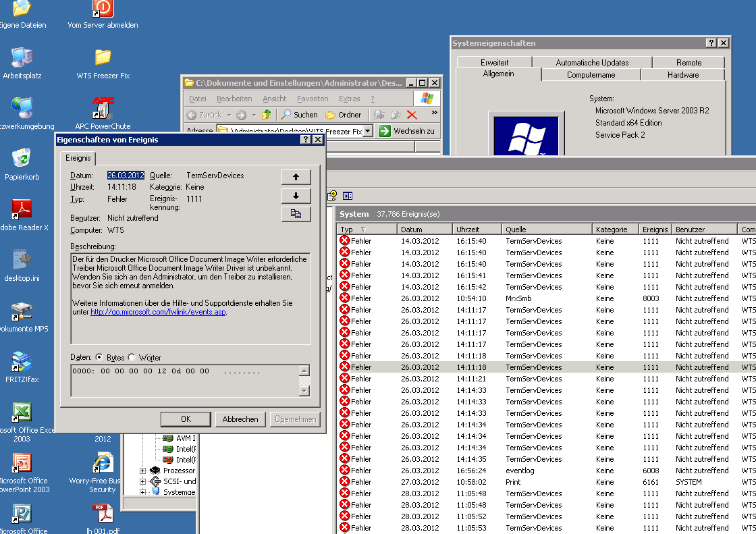Sort event list by Quelle column
The width and height of the screenshot is (756, 534).
coord(547,229)
